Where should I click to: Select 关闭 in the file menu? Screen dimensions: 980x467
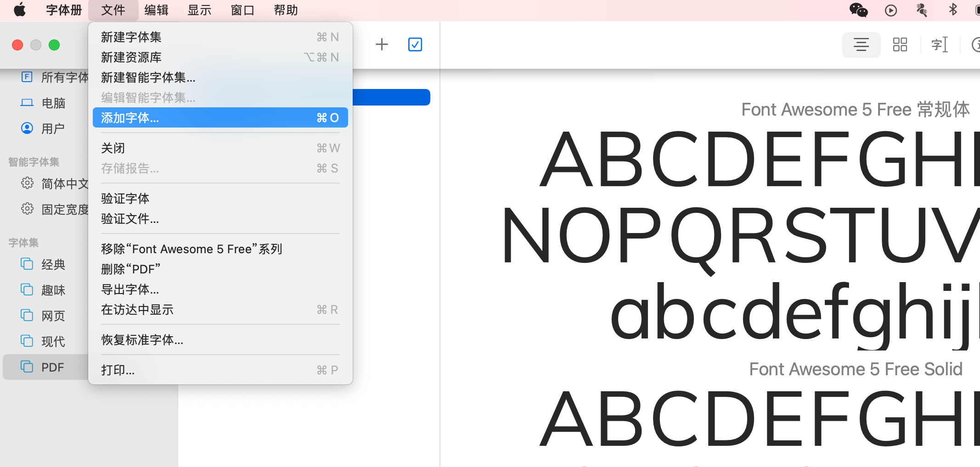[220, 148]
